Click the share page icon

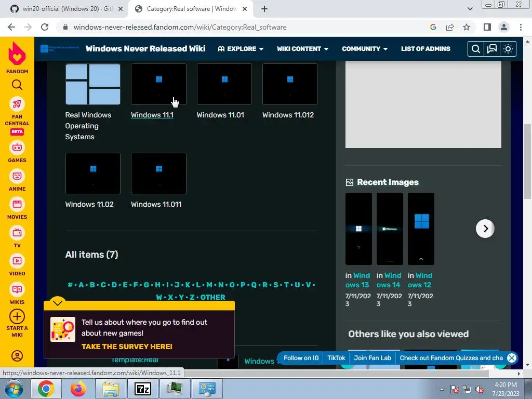(x=450, y=27)
